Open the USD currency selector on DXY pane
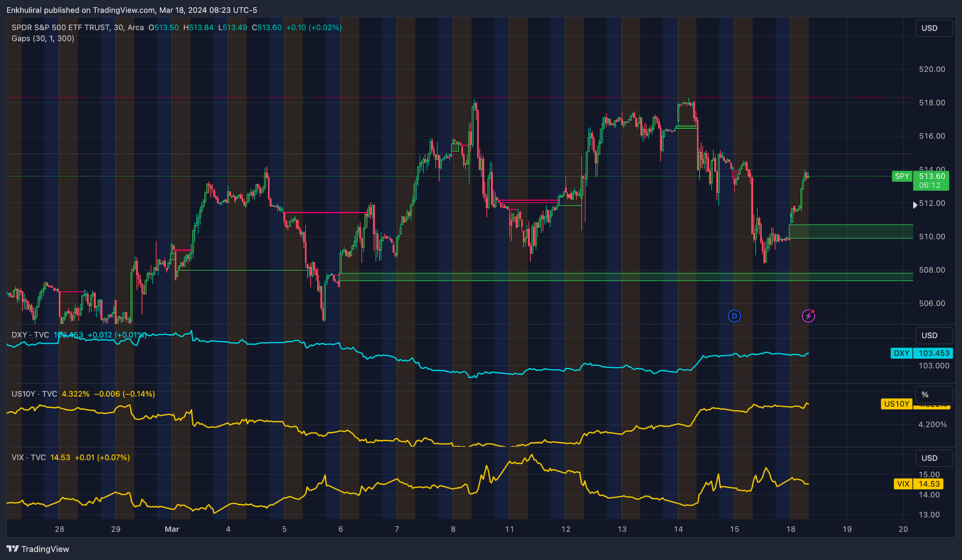Image resolution: width=962 pixels, height=560 pixels. [x=934, y=335]
